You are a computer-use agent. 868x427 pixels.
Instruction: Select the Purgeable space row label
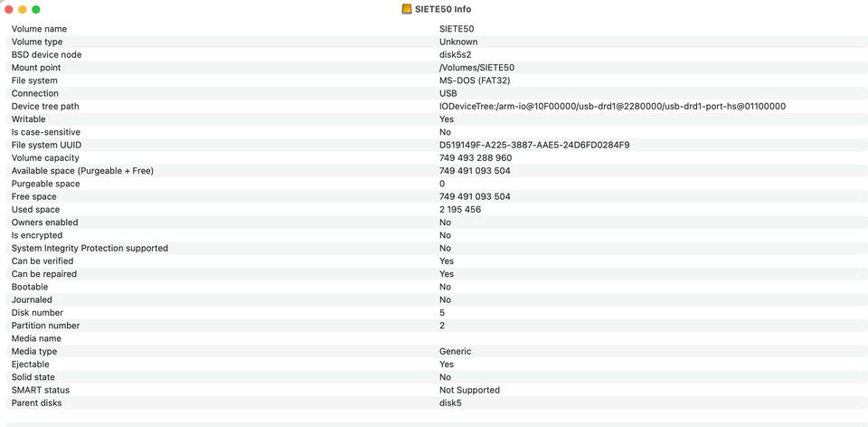pyautogui.click(x=46, y=184)
